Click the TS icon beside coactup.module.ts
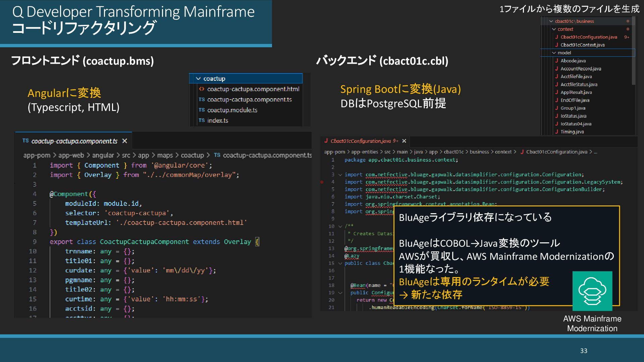 point(202,110)
